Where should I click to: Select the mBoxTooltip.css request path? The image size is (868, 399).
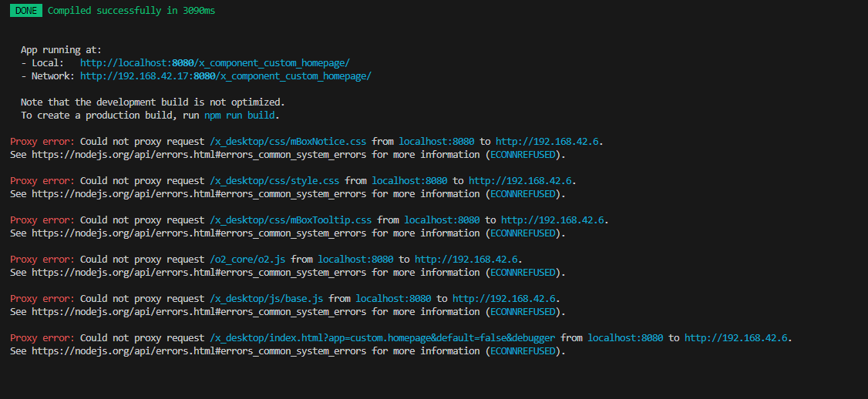pos(290,220)
